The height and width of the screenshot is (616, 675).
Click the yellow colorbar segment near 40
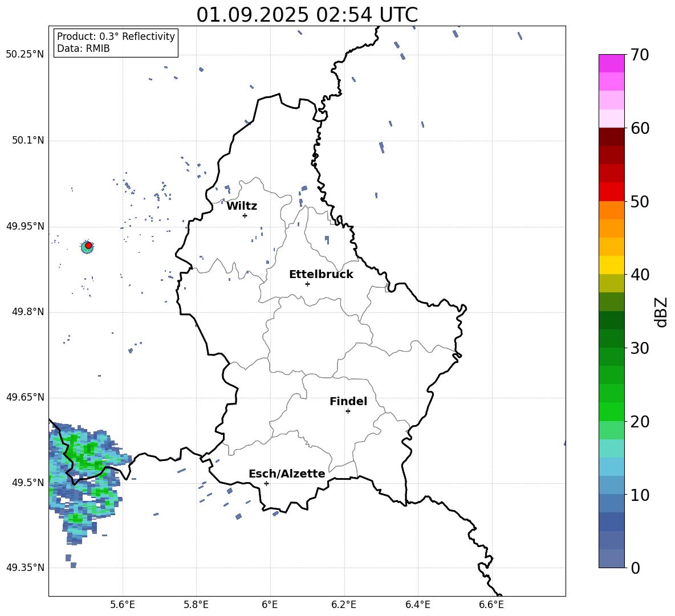coord(611,264)
